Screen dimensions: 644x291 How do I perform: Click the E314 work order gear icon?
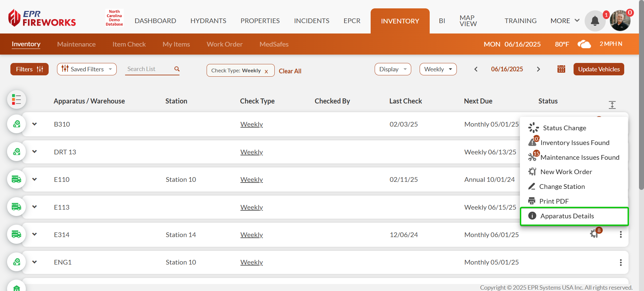[594, 234]
